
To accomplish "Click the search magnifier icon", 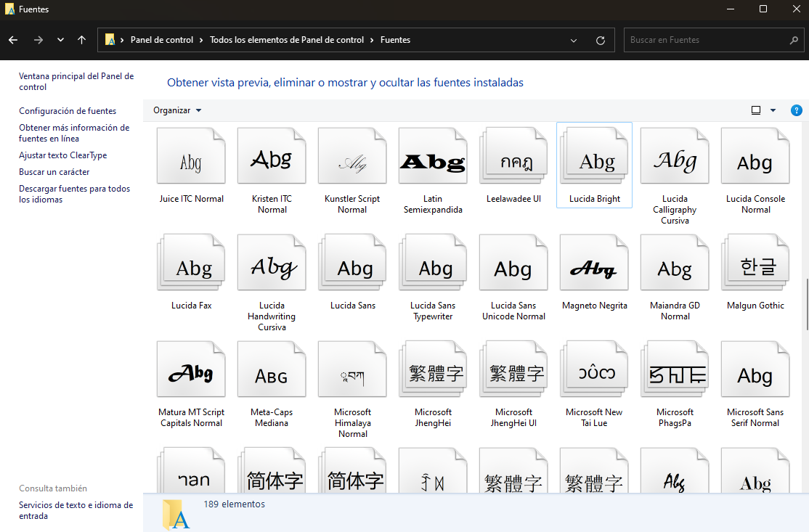I will tap(794, 40).
